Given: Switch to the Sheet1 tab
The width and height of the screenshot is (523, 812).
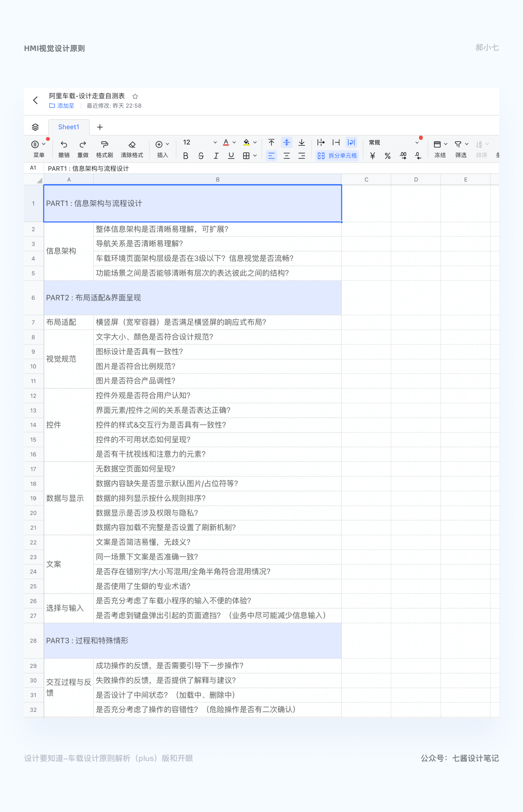Looking at the screenshot, I should pos(69,127).
